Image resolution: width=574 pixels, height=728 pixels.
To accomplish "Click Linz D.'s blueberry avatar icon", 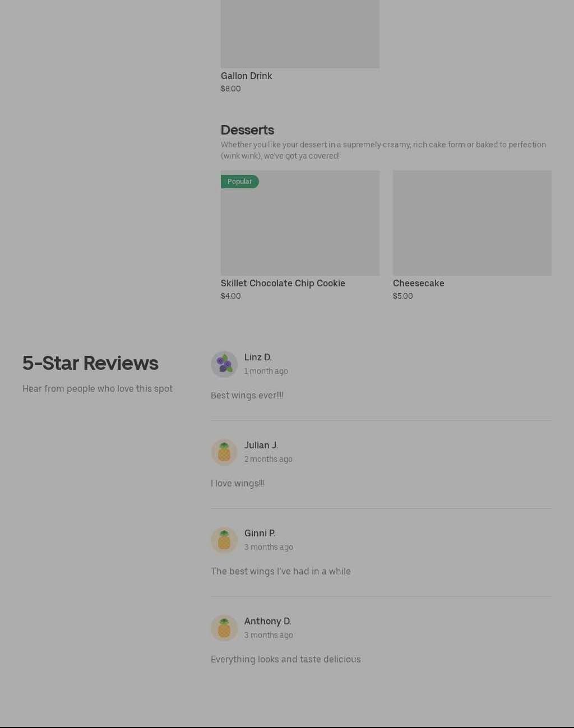I will coord(224,364).
